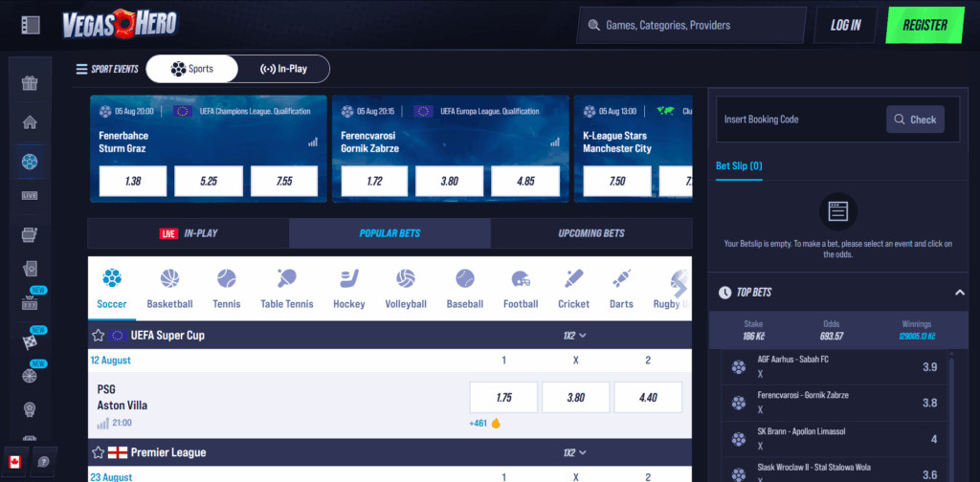Favorite Premier League with star
Image resolution: width=980 pixels, height=482 pixels.
click(x=99, y=452)
